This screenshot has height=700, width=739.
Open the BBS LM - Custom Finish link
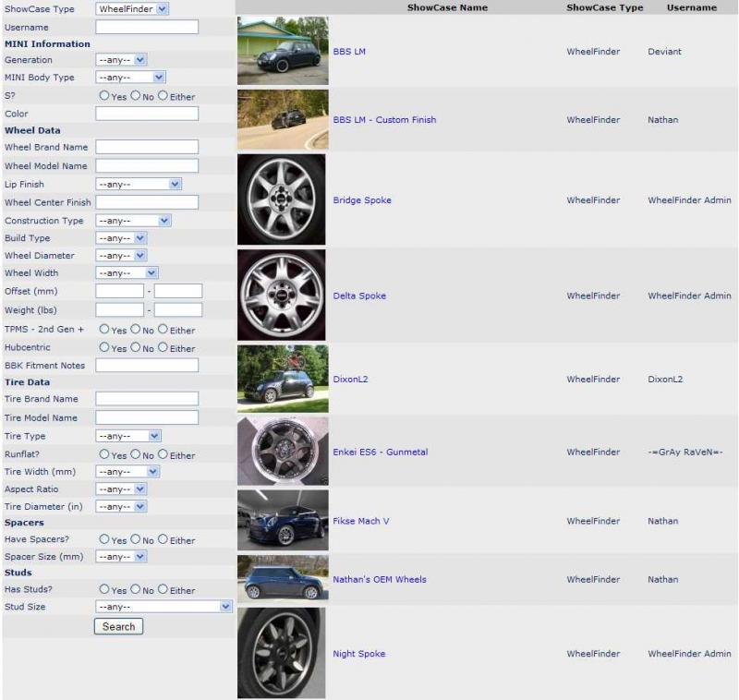click(384, 120)
